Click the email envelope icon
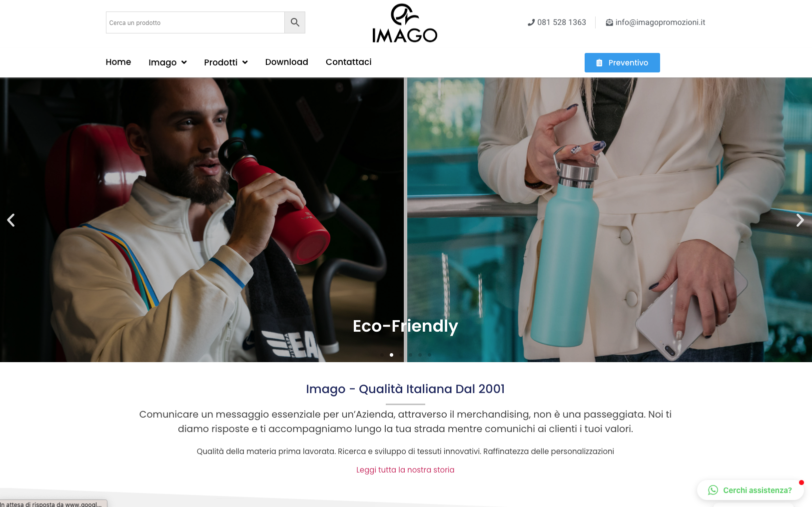812x507 pixels. point(609,22)
